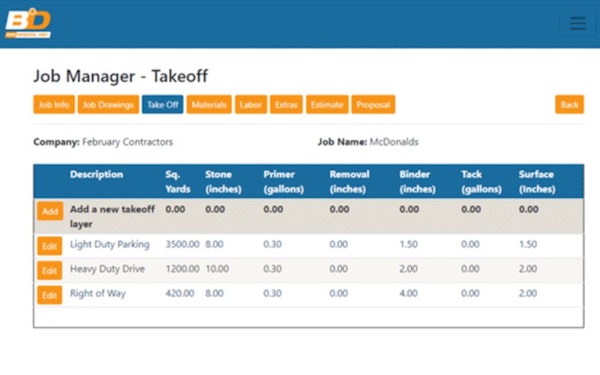Click the Heavy Duty Drive description
600x375 pixels.
[107, 269]
